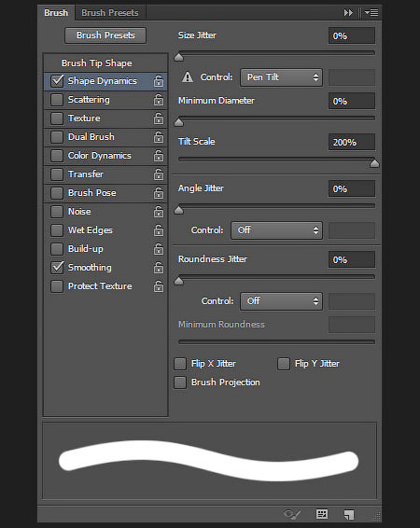The image size is (420, 528).
Task: Toggle the lock icon for Wet Edges
Action: point(159,230)
